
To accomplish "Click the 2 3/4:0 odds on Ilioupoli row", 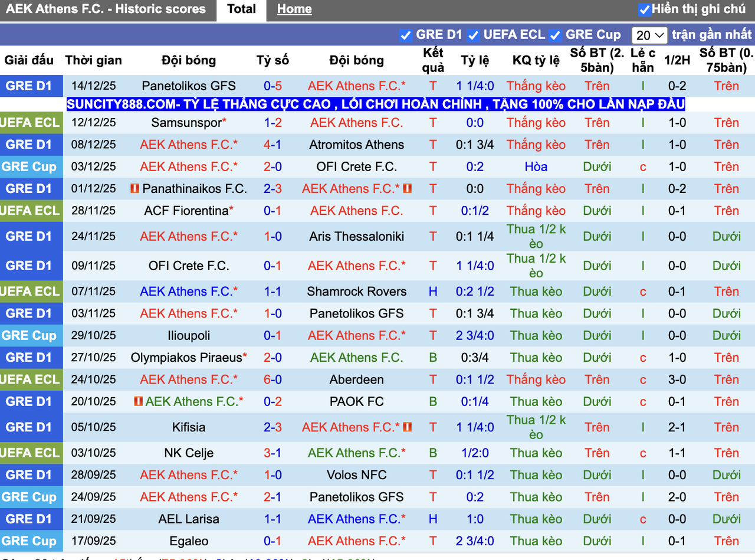I will pos(475,336).
